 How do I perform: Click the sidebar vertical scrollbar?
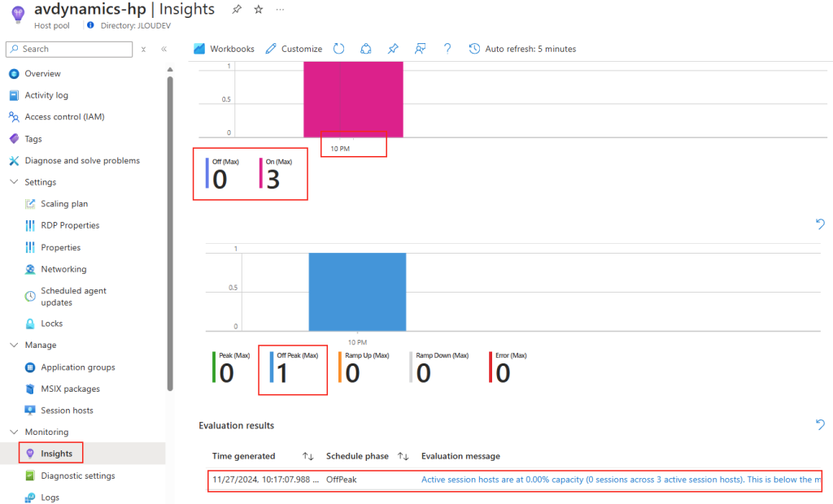170,233
